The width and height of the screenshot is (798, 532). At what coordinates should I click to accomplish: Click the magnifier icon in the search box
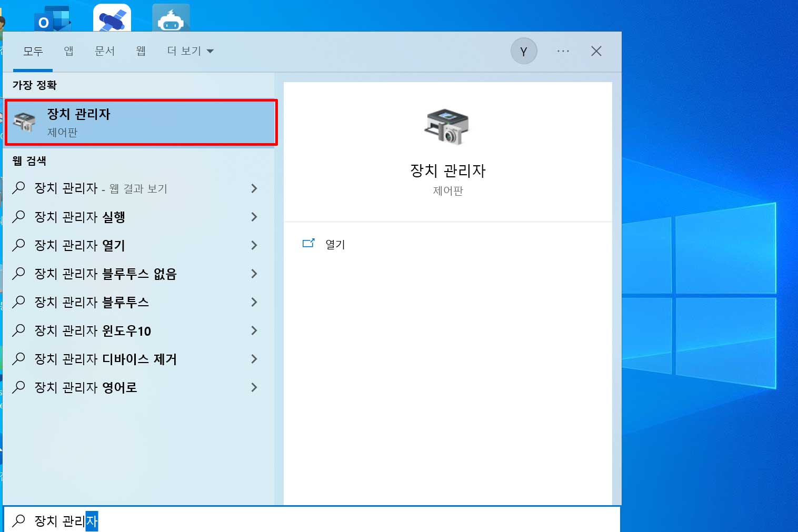[18, 520]
